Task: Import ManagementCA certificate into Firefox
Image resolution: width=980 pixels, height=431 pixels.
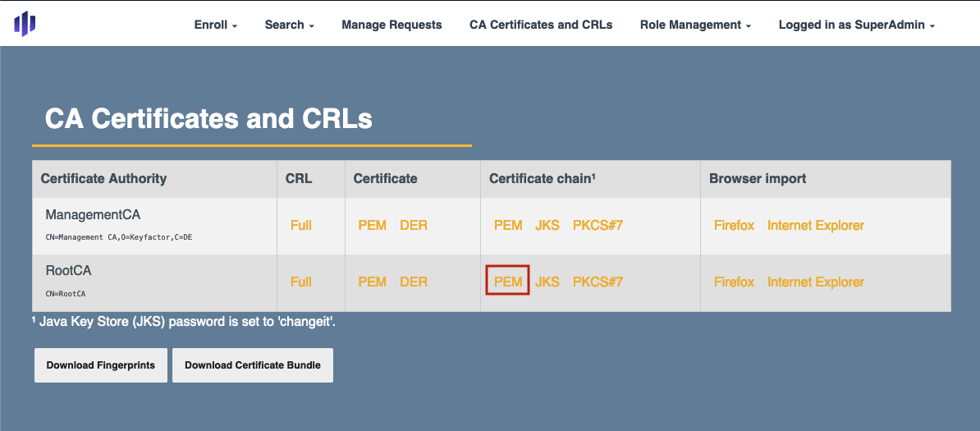Action: click(x=734, y=225)
